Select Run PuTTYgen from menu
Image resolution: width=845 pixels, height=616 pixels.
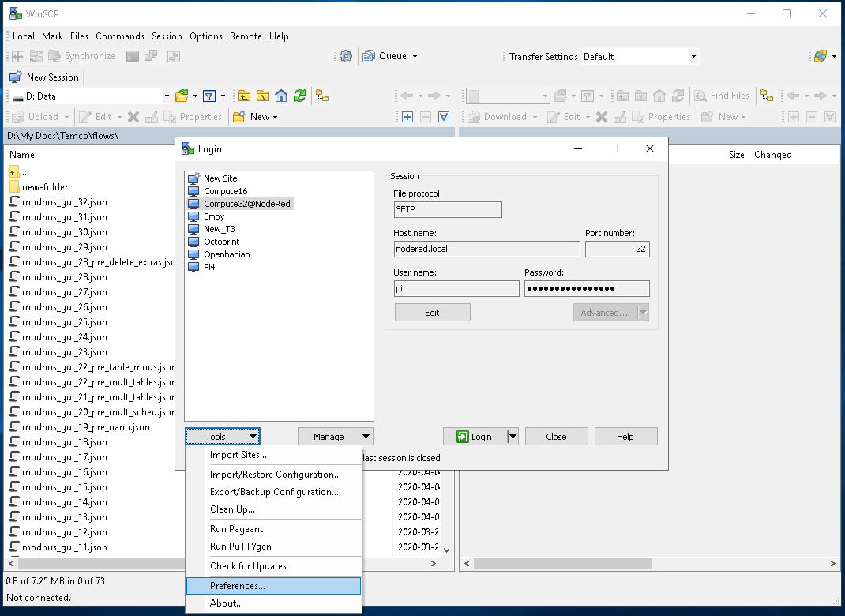[x=273, y=546]
